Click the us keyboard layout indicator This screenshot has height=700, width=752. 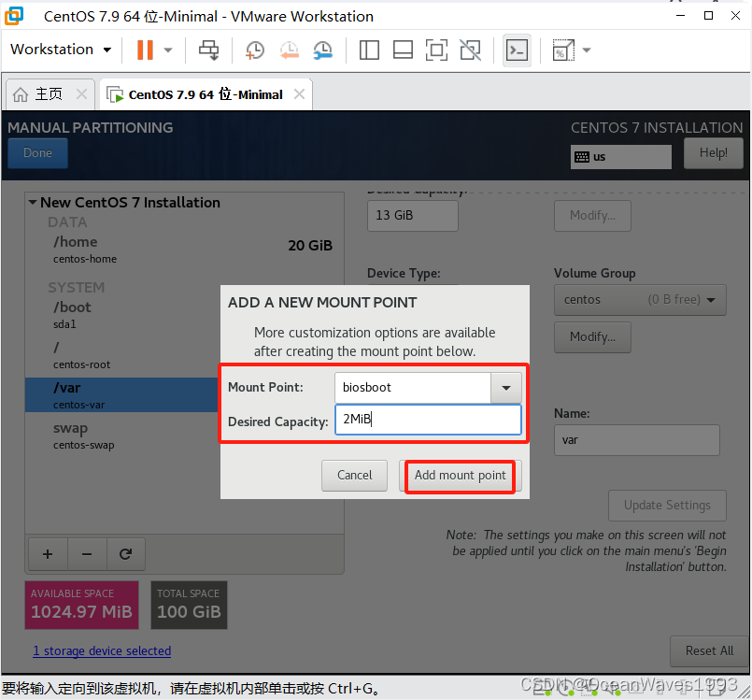click(x=620, y=157)
